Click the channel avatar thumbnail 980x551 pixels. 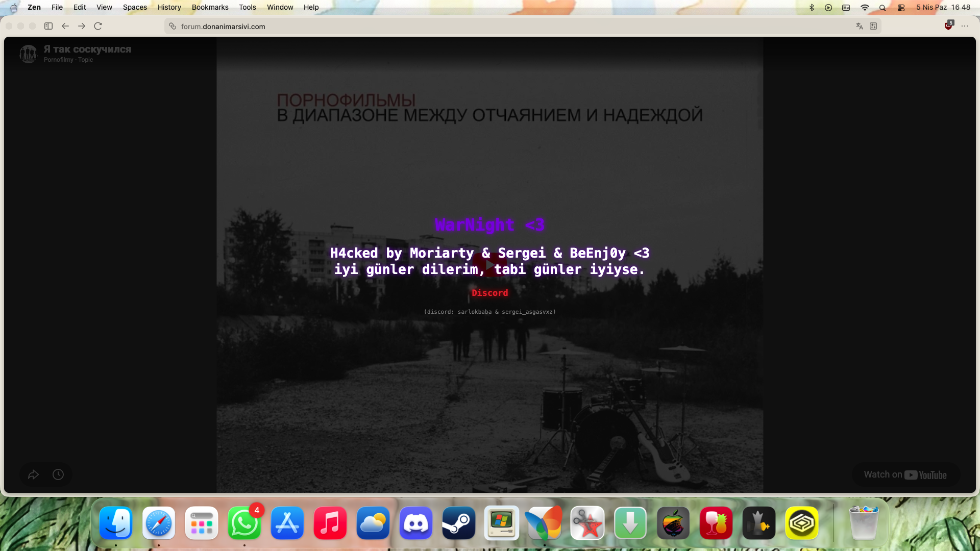[x=29, y=54]
